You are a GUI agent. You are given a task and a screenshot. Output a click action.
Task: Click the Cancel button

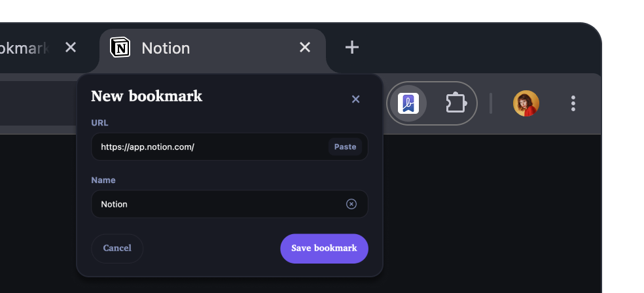(117, 249)
